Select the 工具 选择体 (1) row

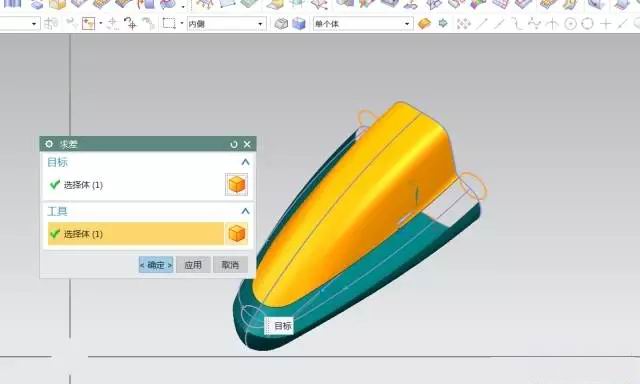[x=136, y=234]
